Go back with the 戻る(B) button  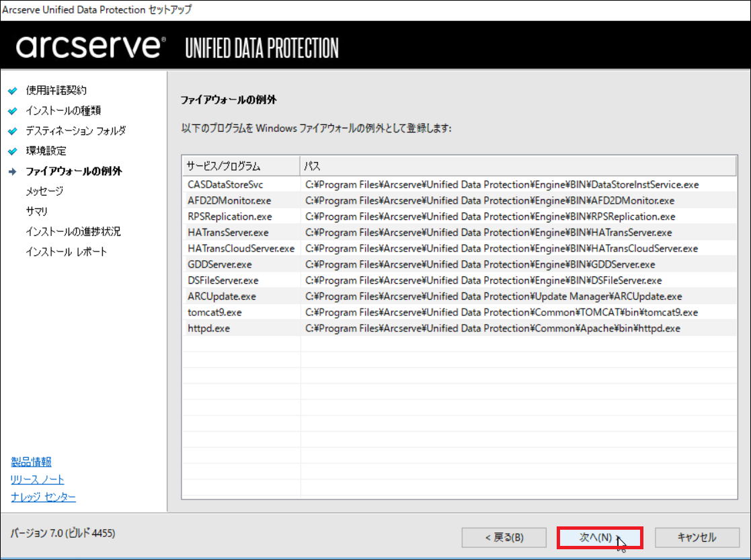coord(504,538)
